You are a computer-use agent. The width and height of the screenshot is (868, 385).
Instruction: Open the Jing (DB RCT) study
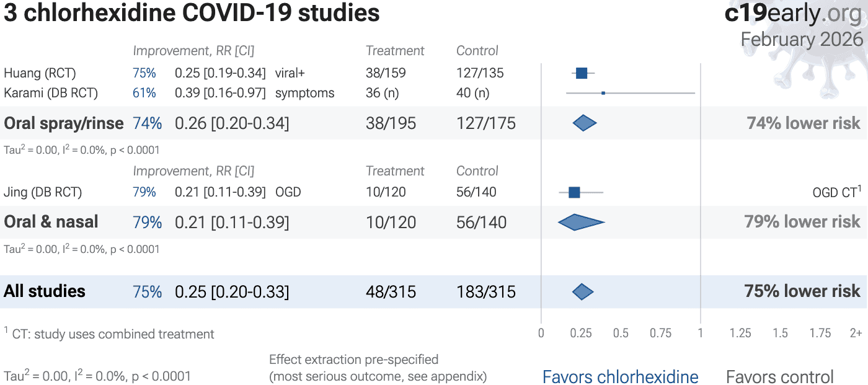click(43, 192)
